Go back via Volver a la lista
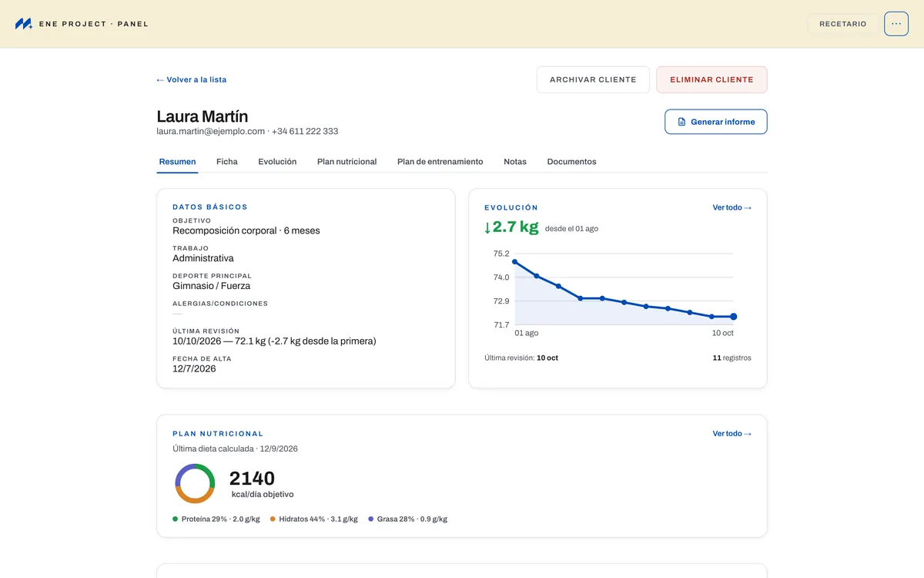Image resolution: width=924 pixels, height=578 pixels. pos(192,79)
